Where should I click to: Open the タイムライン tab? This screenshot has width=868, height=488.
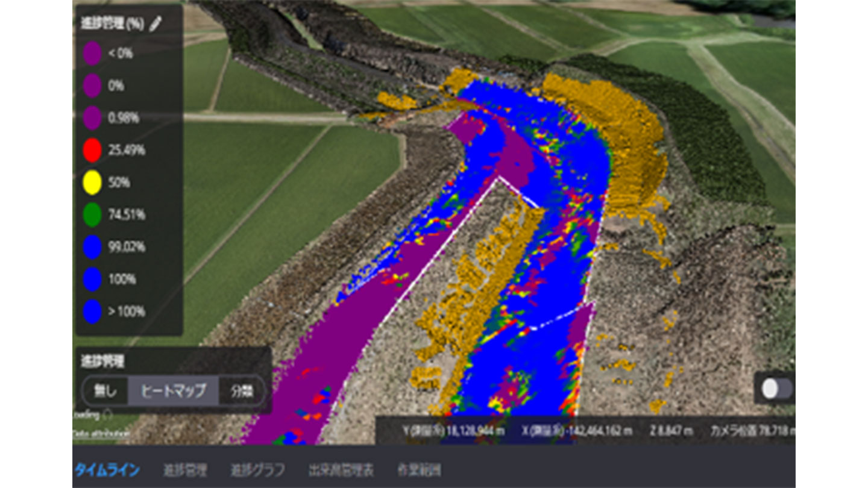(x=107, y=469)
